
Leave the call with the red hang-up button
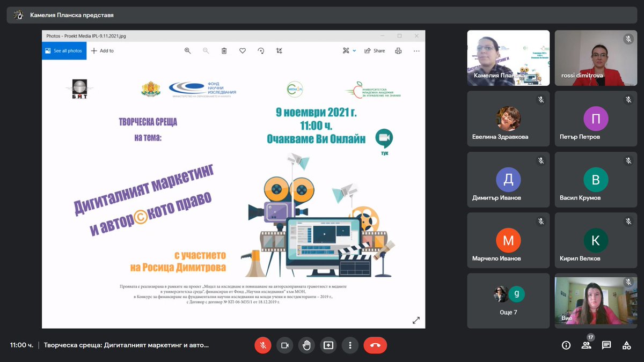375,345
